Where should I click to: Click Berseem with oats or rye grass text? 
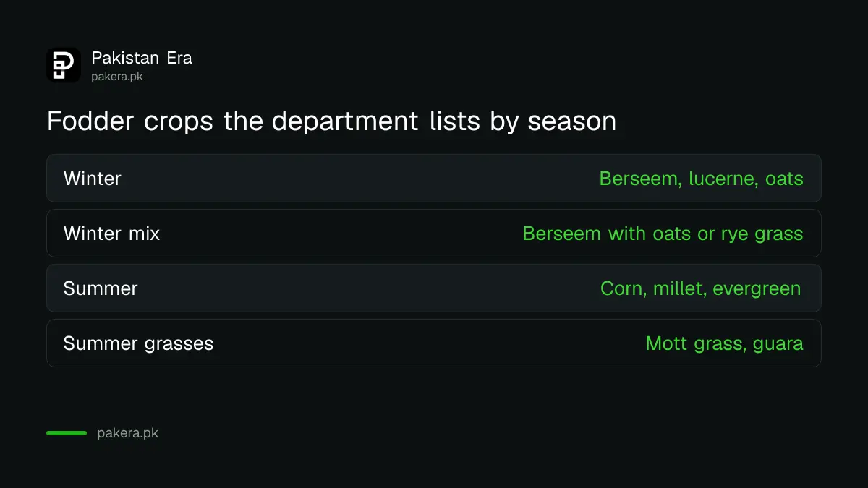point(663,234)
